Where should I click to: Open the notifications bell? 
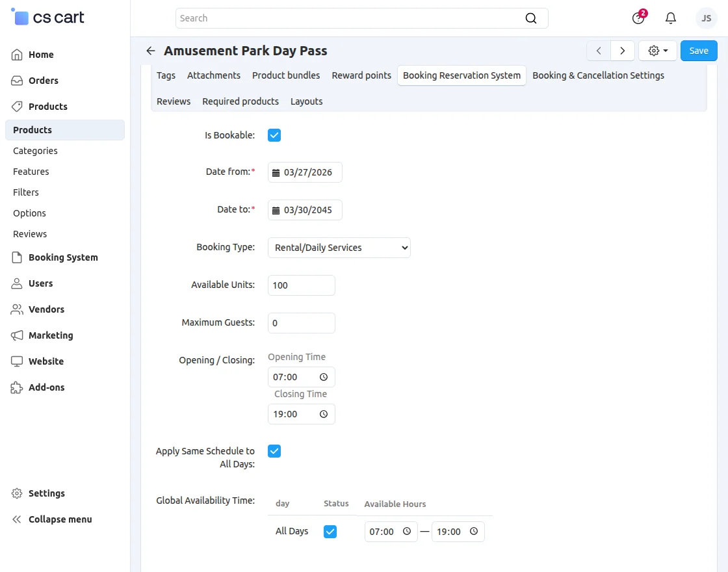671,18
